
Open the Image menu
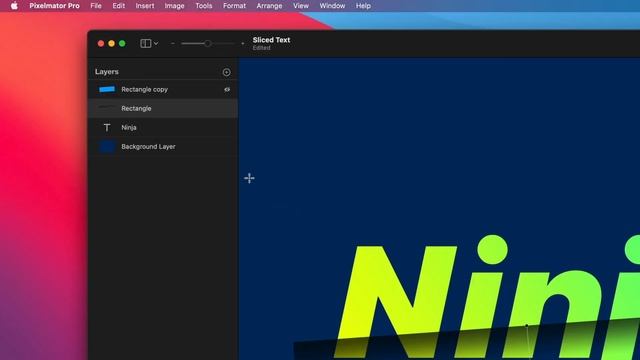(x=174, y=6)
